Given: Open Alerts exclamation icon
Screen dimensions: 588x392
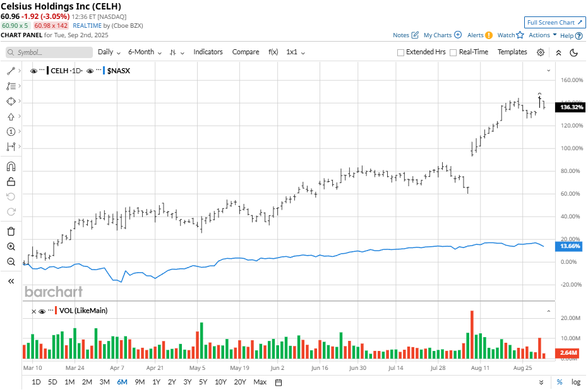Looking at the screenshot, I should (x=489, y=35).
